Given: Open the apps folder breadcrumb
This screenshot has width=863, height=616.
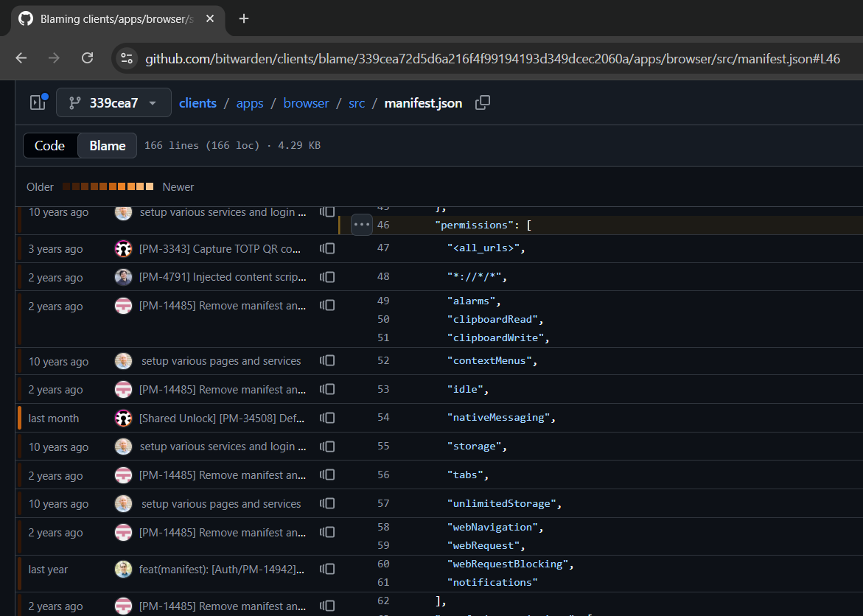Looking at the screenshot, I should pos(250,103).
